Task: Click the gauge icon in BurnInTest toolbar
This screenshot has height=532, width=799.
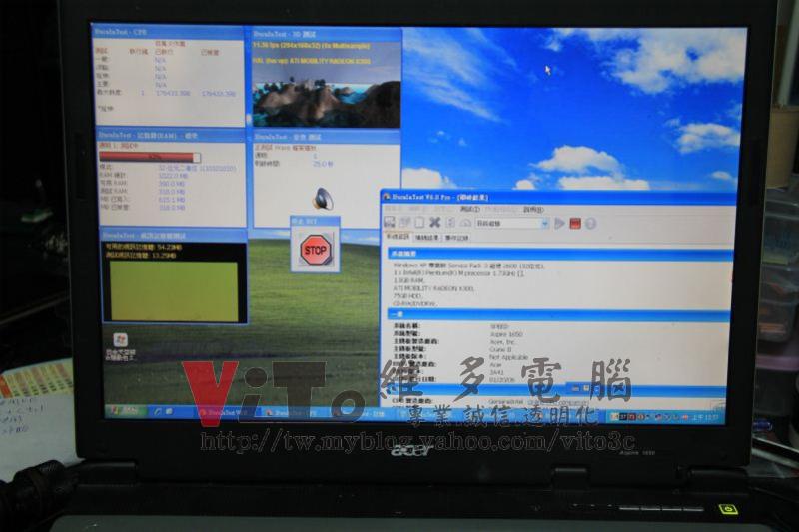Action: coord(465,223)
